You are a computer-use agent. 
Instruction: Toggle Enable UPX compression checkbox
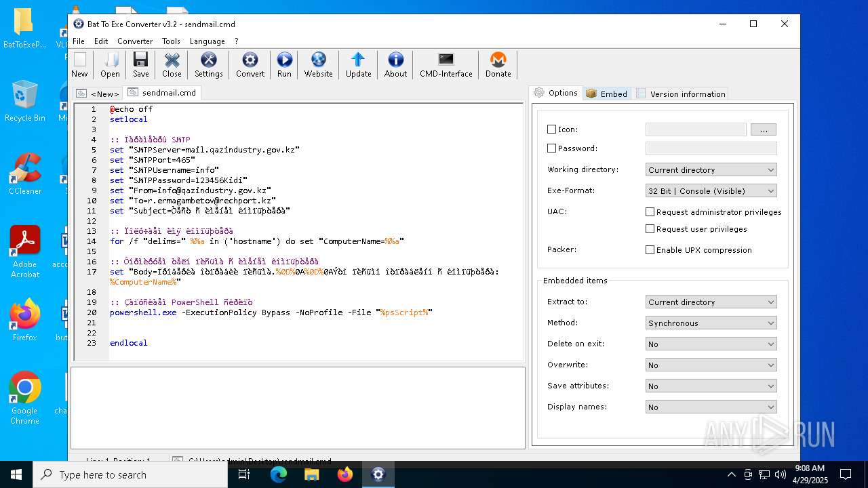(x=650, y=250)
